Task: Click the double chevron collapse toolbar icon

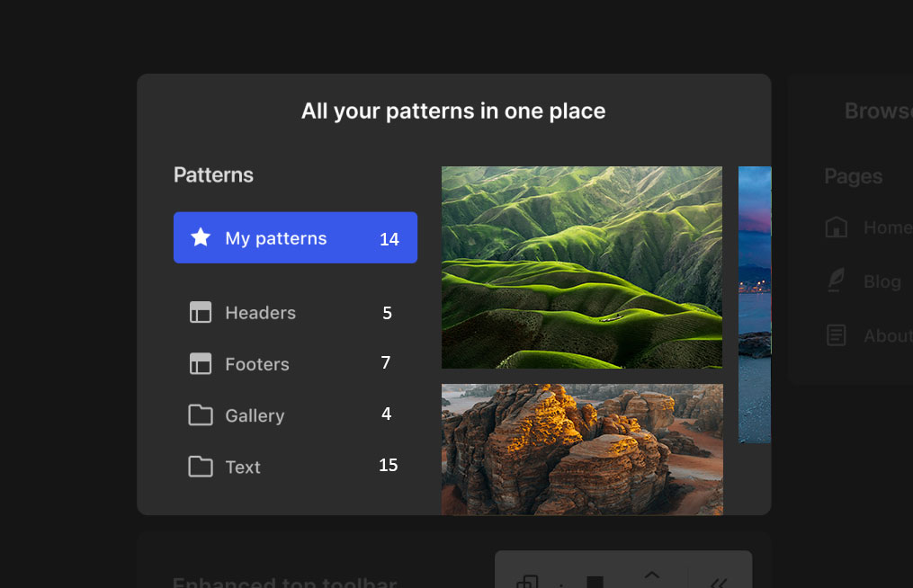Action: 719,583
